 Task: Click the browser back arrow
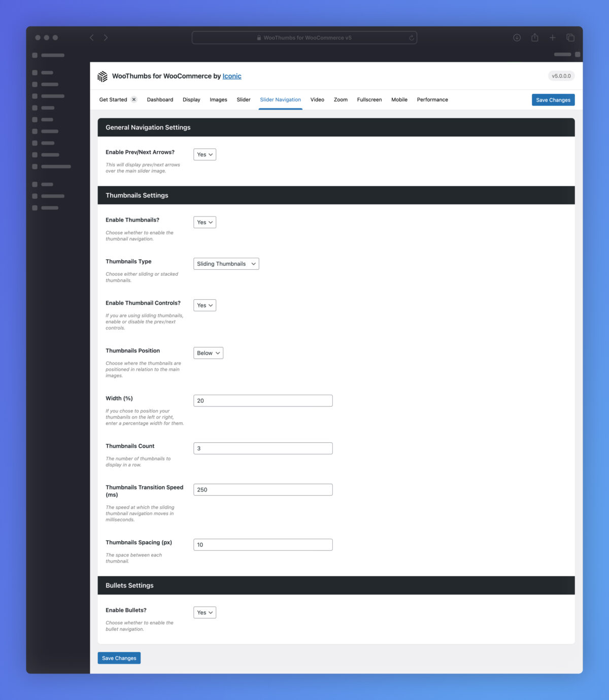click(92, 38)
